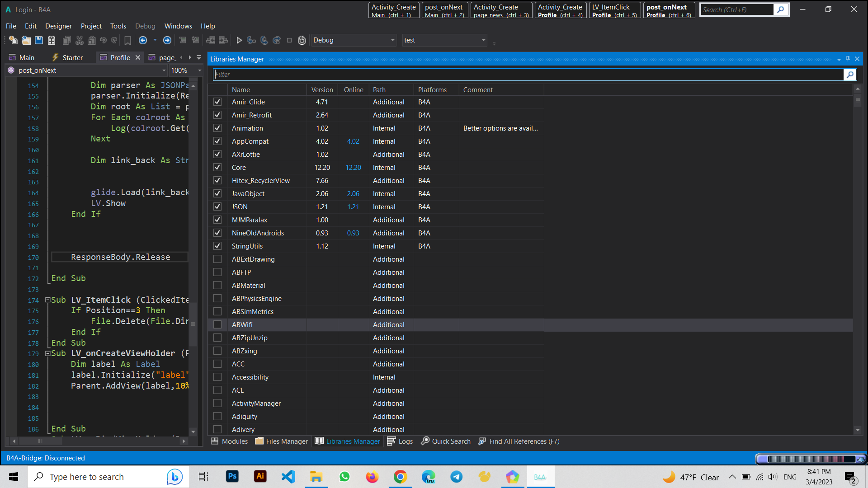Click the Open project folder icon
868x488 pixels.
(x=26, y=40)
